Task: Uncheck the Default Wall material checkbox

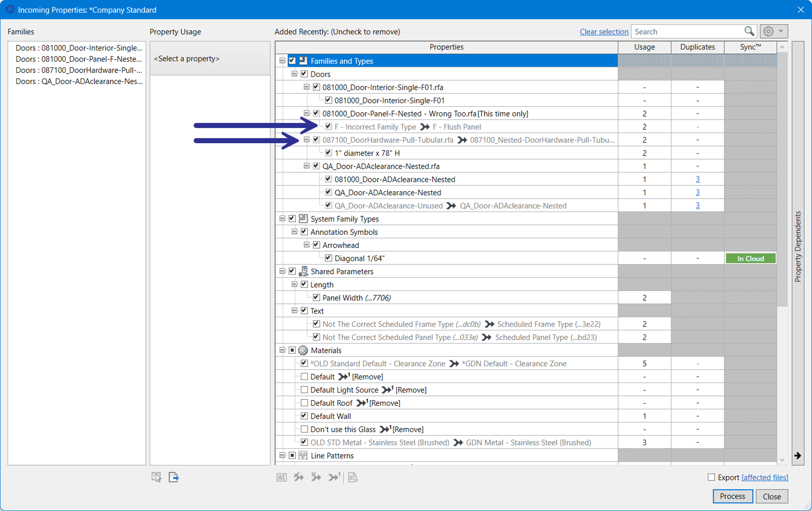Action: click(x=304, y=416)
